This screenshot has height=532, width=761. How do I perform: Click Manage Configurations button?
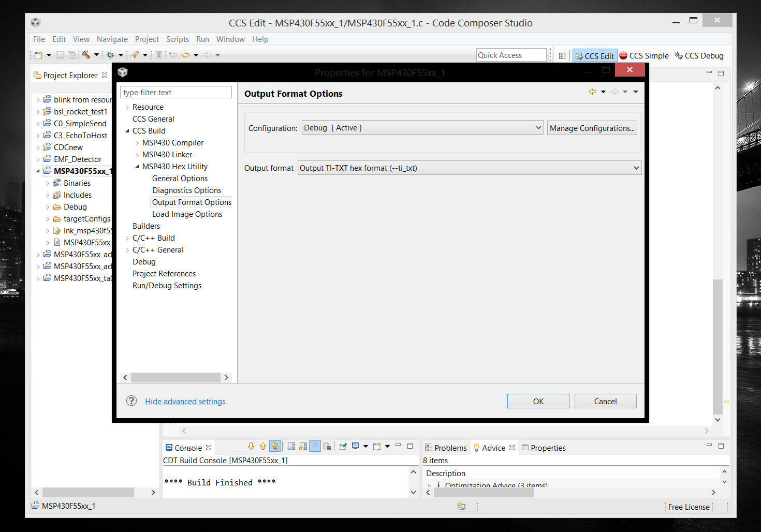coord(592,128)
